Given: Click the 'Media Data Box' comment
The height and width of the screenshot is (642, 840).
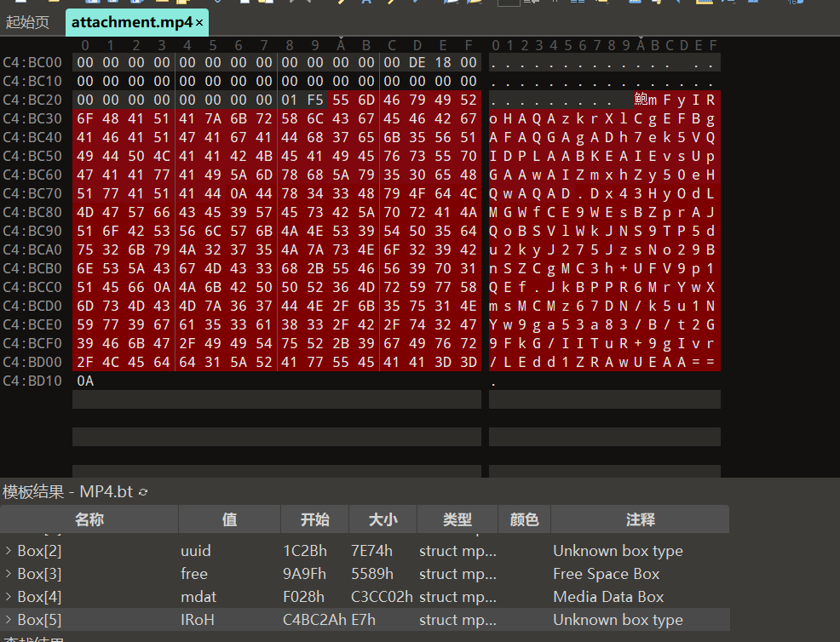Looking at the screenshot, I should click(608, 597).
